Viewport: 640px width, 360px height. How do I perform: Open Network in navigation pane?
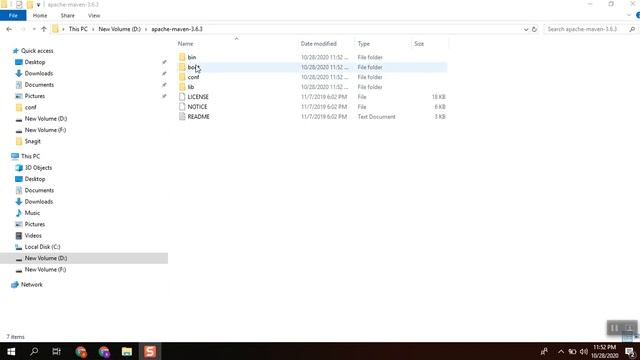click(x=31, y=285)
